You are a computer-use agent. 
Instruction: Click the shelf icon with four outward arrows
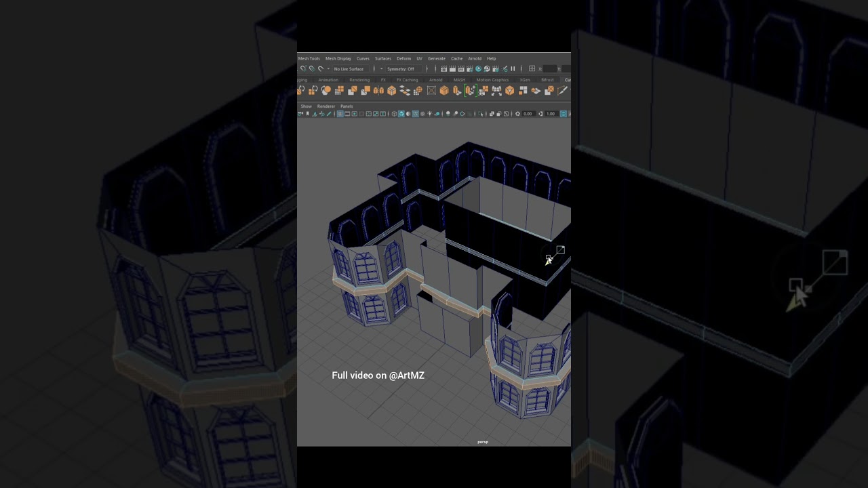click(496, 90)
